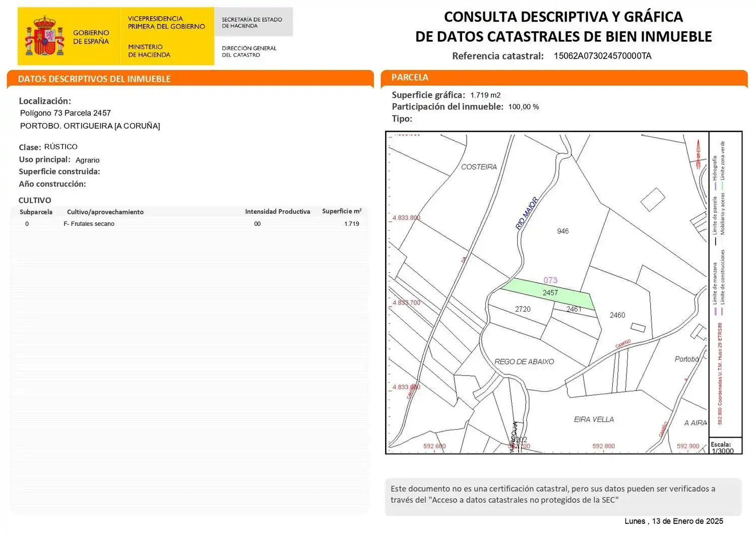Click parcel label 946 on the map
The width and height of the screenshot is (756, 534).
(563, 231)
